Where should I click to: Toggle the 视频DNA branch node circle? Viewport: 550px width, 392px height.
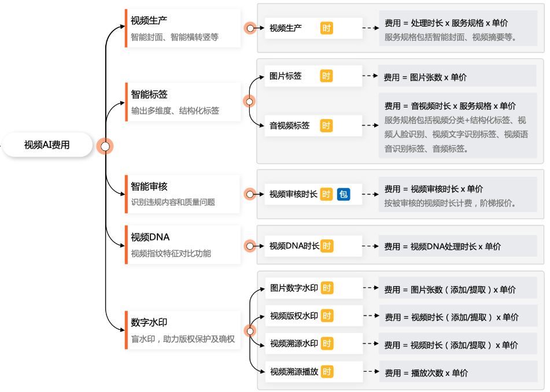(250, 246)
